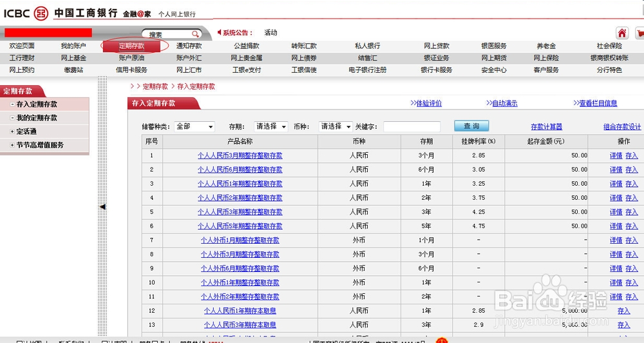
Task: Open 信用卡服务 menu item
Action: click(x=131, y=70)
